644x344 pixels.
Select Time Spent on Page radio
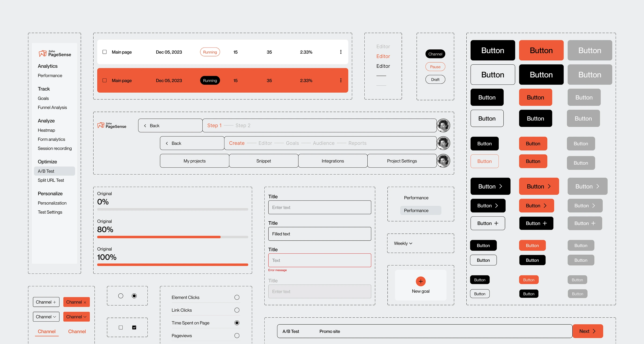coord(237,323)
